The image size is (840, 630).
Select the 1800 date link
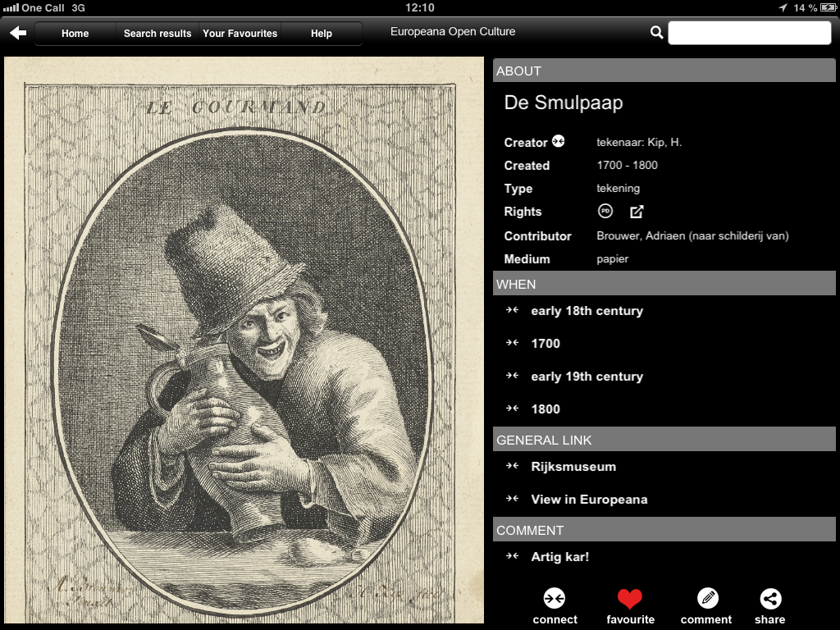546,409
